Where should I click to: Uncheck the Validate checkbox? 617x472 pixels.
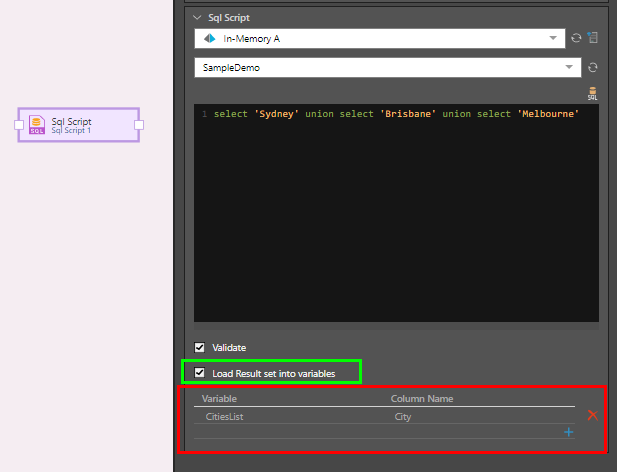click(x=200, y=348)
